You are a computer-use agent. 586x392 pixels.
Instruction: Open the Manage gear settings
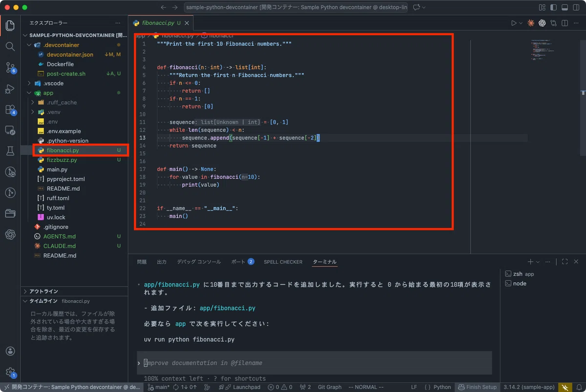point(10,372)
